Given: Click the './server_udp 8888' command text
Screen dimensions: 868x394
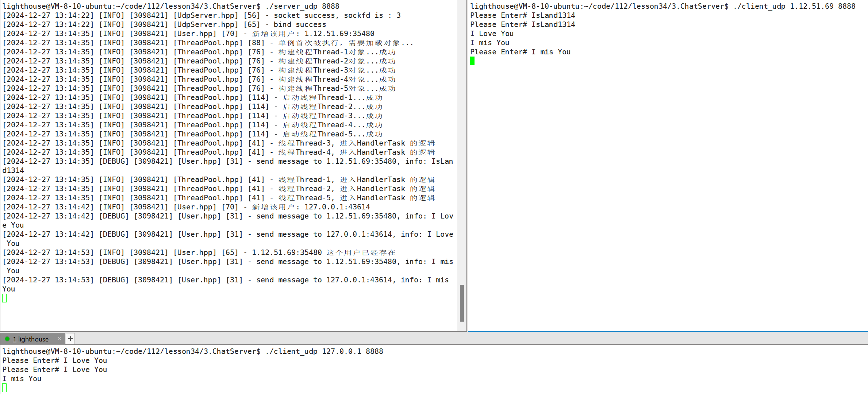Looking at the screenshot, I should pyautogui.click(x=302, y=6).
